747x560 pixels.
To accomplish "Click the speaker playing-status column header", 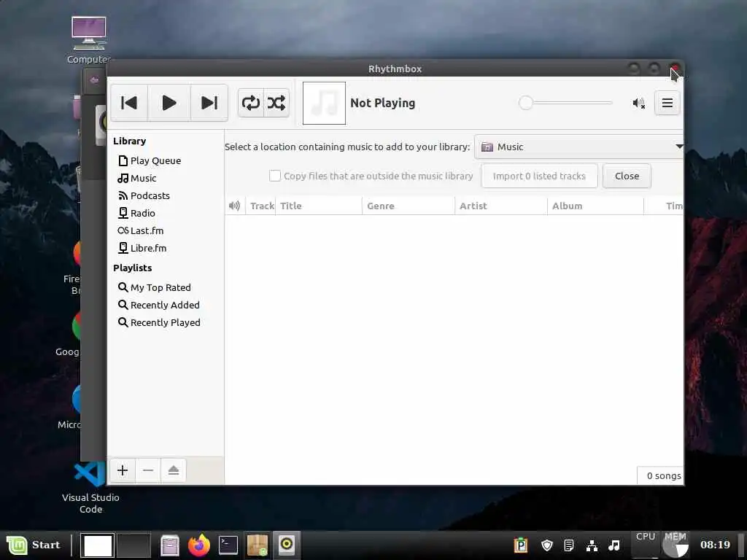I will click(x=234, y=206).
